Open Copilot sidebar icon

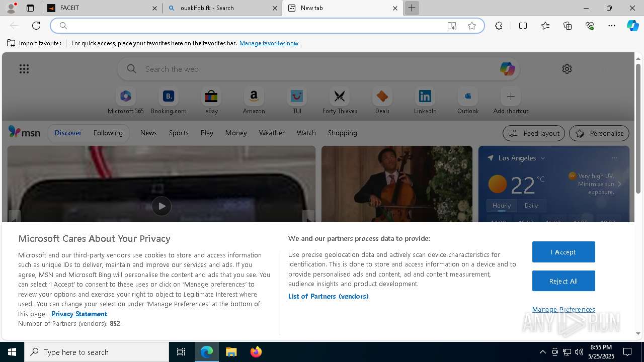[633, 26]
